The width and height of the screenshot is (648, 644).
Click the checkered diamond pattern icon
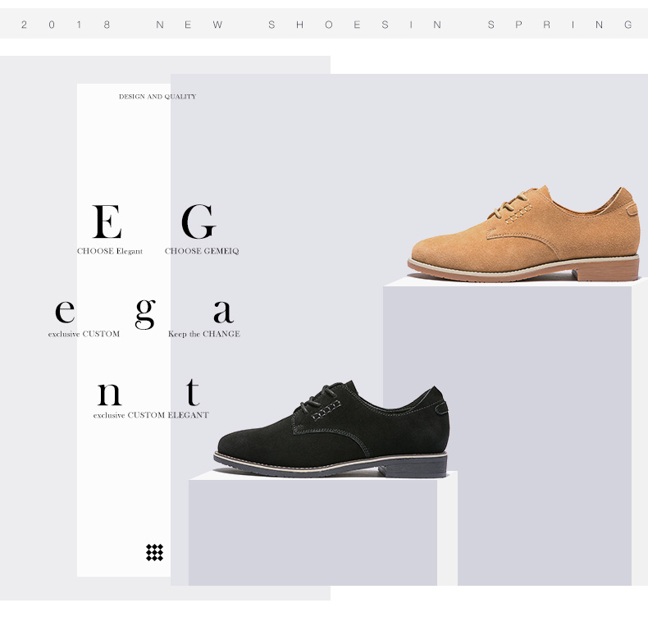[x=154, y=552]
